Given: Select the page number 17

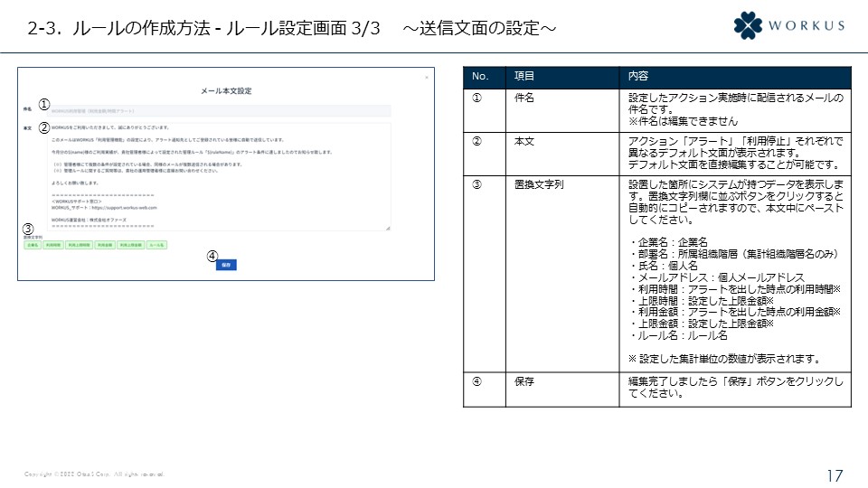Looking at the screenshot, I should (x=835, y=476).
